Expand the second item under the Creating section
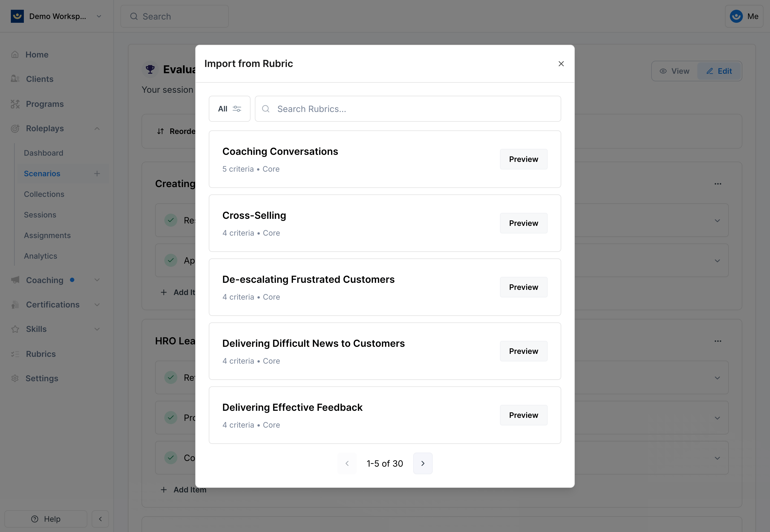 [717, 261]
